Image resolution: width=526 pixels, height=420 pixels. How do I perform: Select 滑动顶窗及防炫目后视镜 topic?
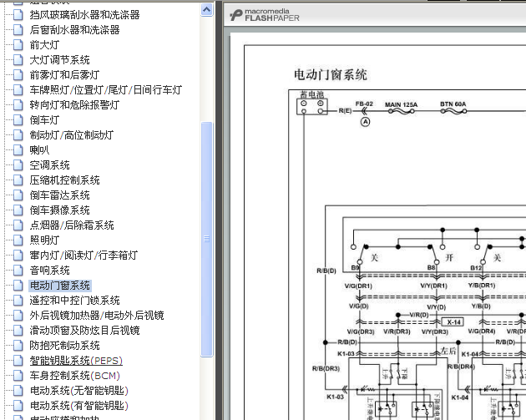[x=84, y=331]
